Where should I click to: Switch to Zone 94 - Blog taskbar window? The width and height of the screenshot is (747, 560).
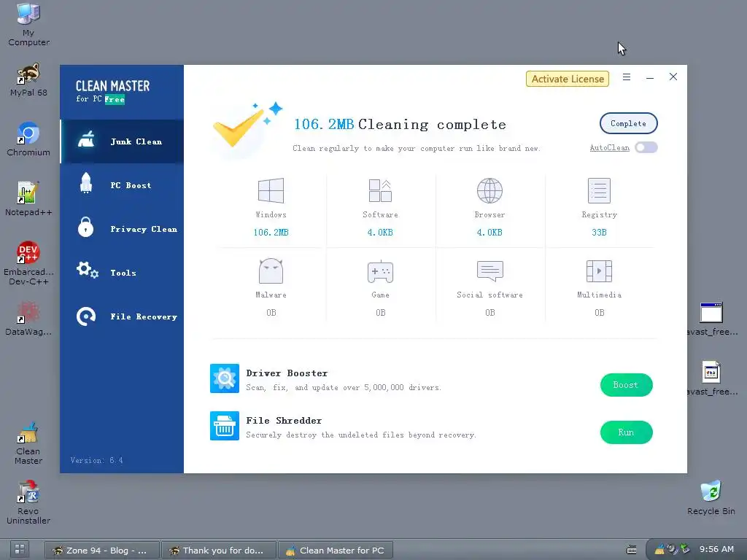click(102, 550)
